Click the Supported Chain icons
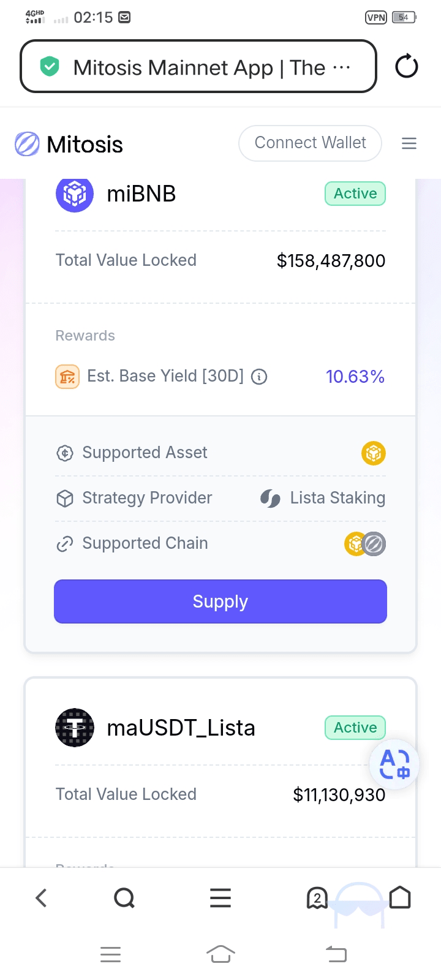The width and height of the screenshot is (441, 980). 365,544
